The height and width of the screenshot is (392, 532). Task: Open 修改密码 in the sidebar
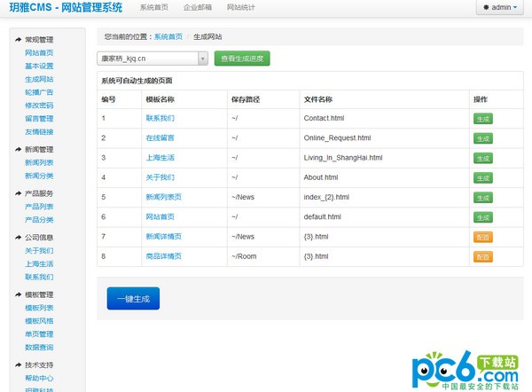pos(39,106)
